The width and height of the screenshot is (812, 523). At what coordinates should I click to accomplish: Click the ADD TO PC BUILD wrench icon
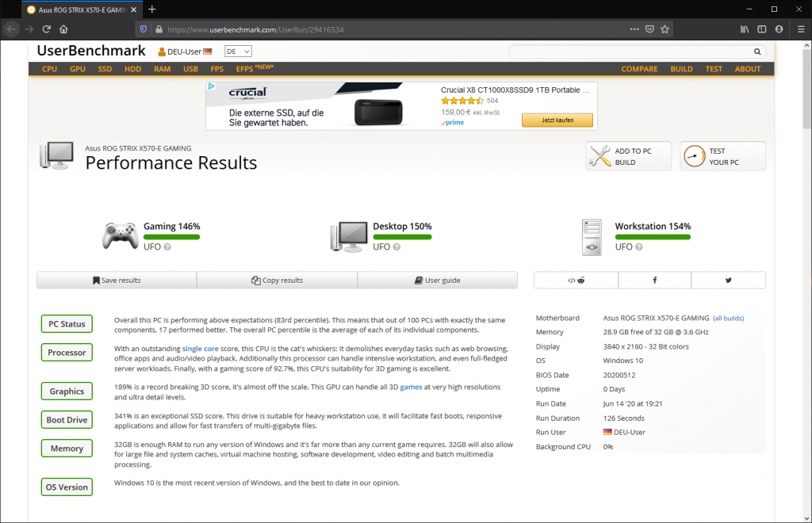[x=600, y=155]
